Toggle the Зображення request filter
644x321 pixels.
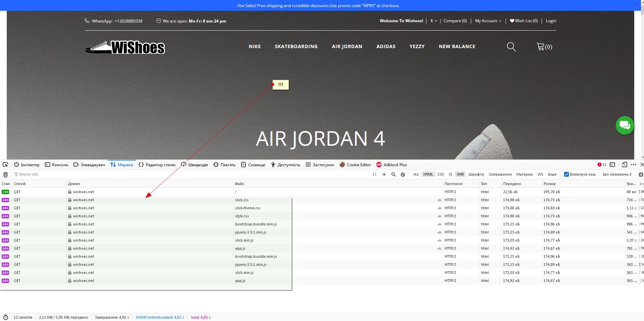click(x=500, y=174)
